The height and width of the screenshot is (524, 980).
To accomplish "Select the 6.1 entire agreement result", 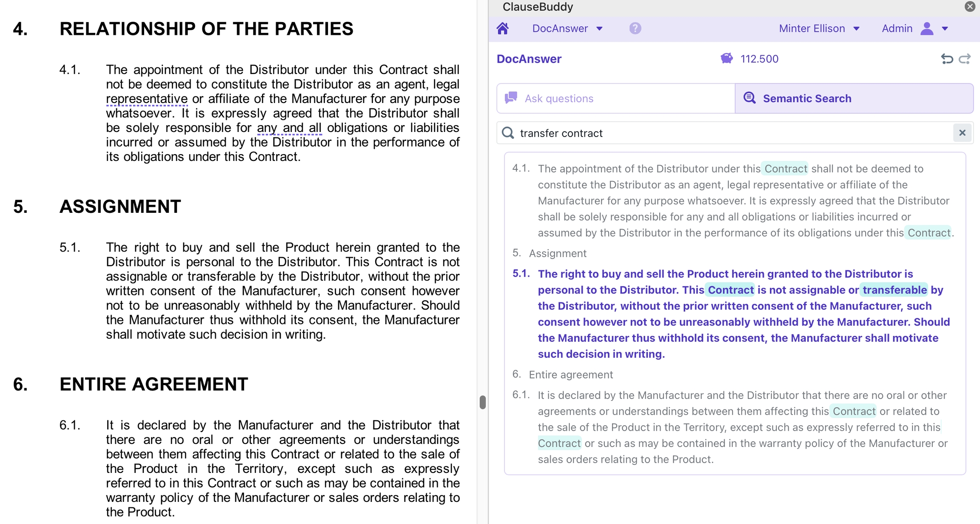I will click(x=743, y=427).
